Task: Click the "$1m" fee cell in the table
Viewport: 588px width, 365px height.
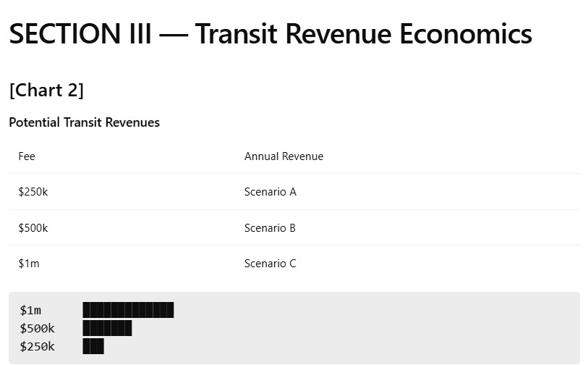Action: point(29,264)
